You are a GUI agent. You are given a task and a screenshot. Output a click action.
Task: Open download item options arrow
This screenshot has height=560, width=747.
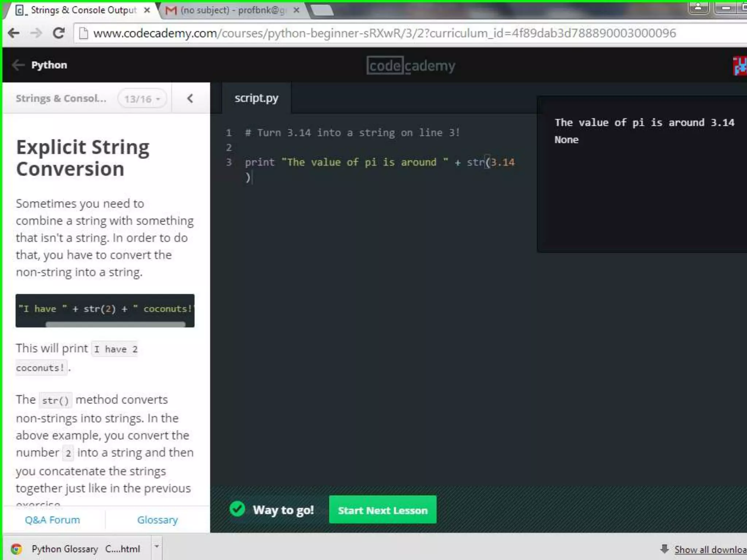(x=157, y=547)
